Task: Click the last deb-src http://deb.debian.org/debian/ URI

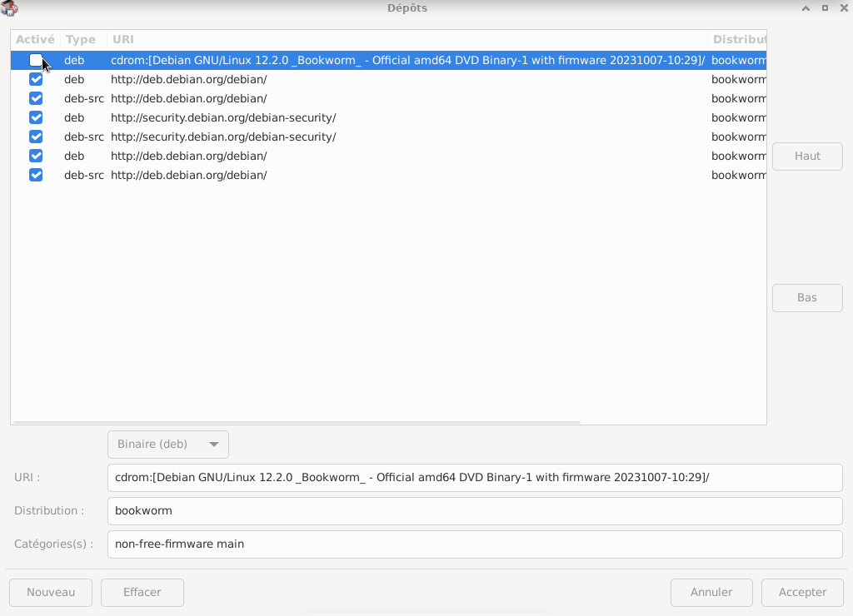Action: pos(189,175)
